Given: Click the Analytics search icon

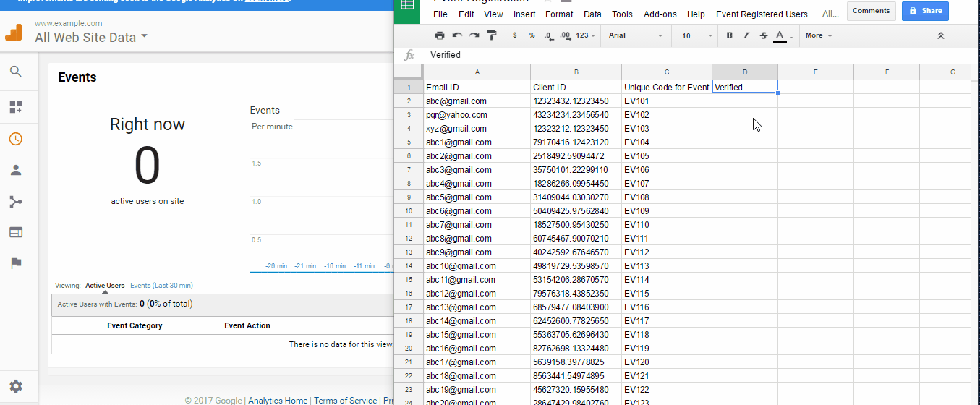Looking at the screenshot, I should [16, 72].
